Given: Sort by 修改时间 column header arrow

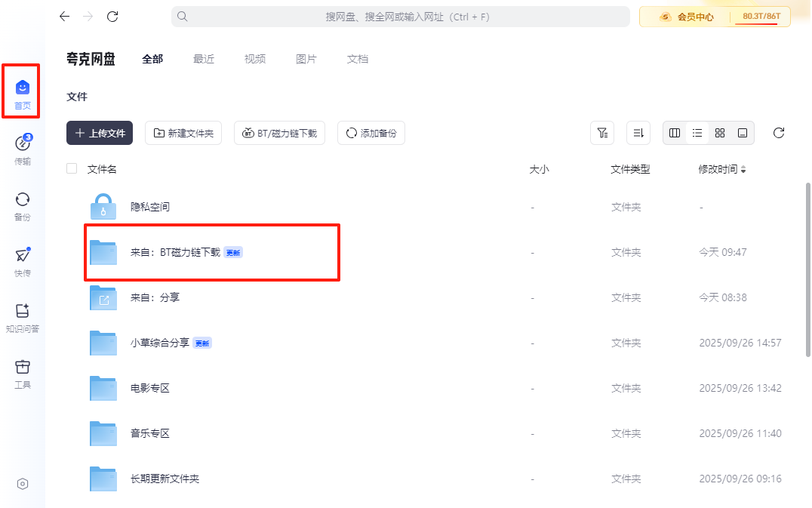Looking at the screenshot, I should coord(743,170).
